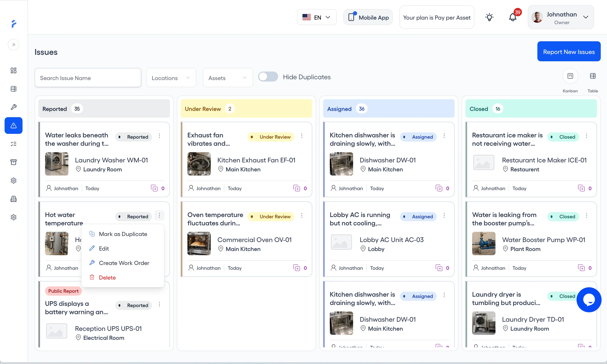Select the Issues warning triangle sidebar icon
The width and height of the screenshot is (607, 364).
[x=14, y=125]
